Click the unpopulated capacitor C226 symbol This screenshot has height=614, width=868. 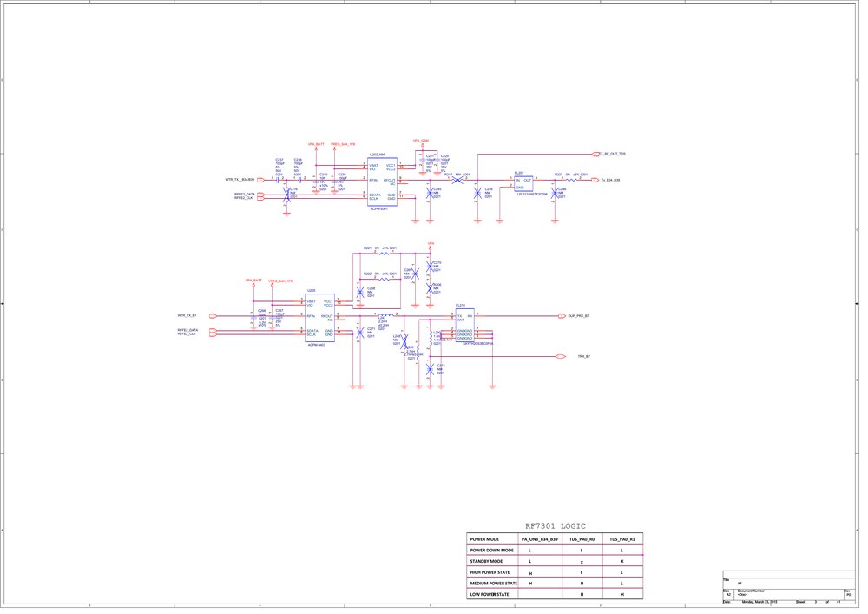(477, 193)
